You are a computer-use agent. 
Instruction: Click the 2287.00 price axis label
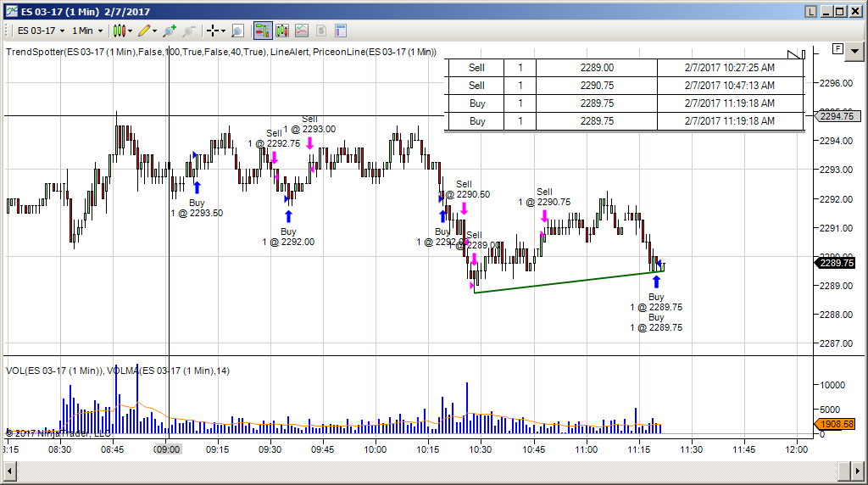[836, 343]
